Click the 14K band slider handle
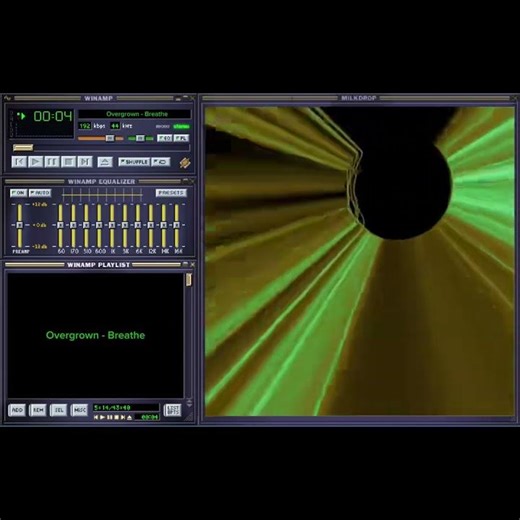The image size is (520, 520). pyautogui.click(x=164, y=225)
